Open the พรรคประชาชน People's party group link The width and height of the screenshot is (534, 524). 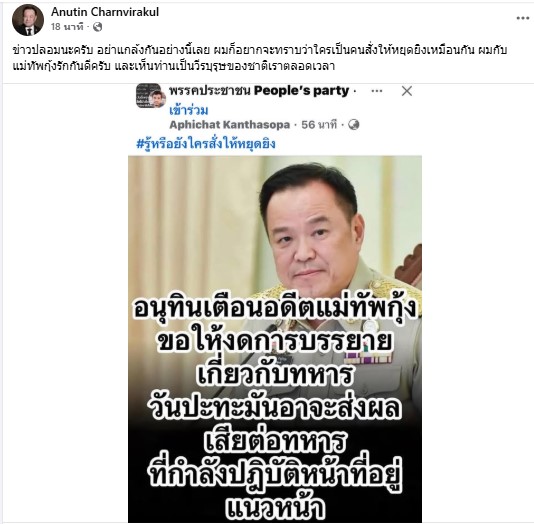point(259,91)
